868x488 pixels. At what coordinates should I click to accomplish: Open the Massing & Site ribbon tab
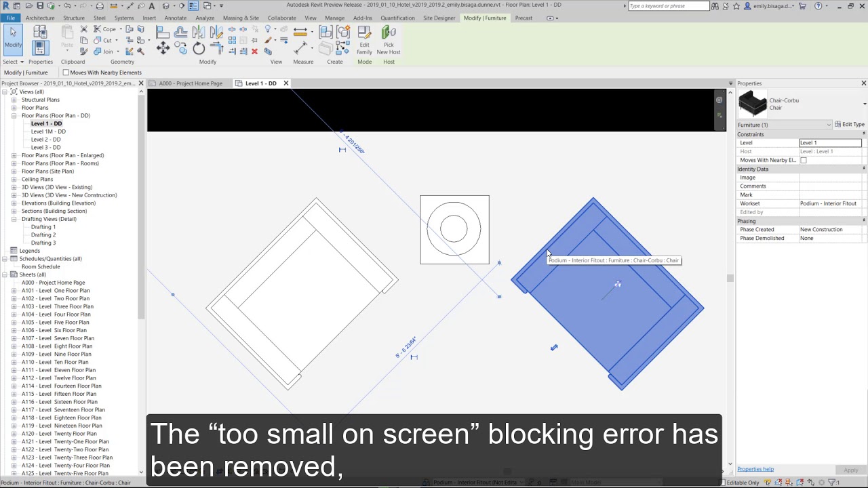[241, 18]
